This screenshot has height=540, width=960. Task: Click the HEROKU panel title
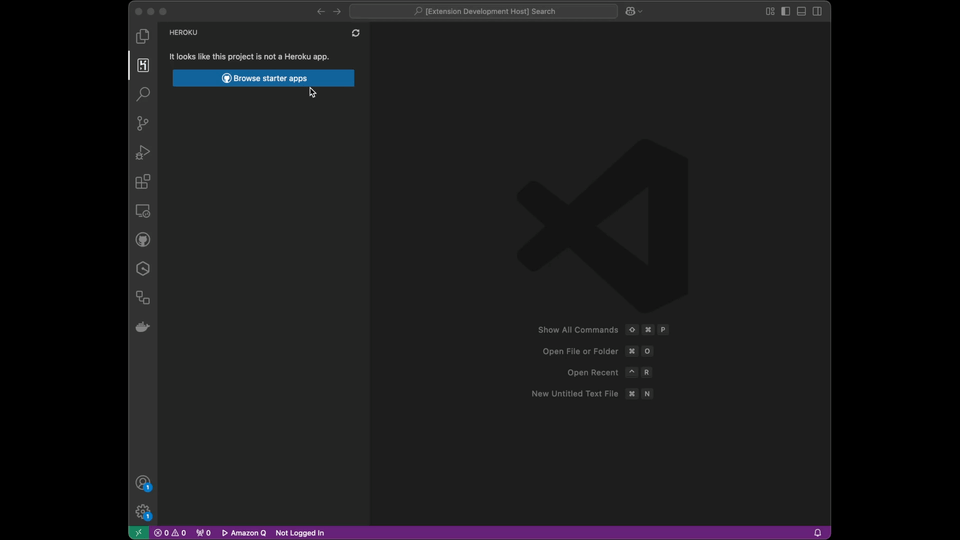(183, 32)
